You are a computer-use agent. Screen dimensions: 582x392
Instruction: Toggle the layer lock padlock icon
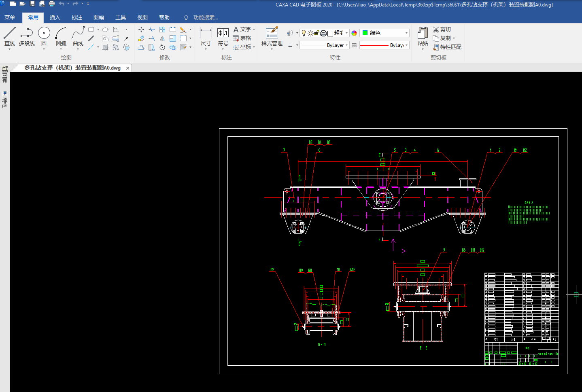tap(317, 33)
